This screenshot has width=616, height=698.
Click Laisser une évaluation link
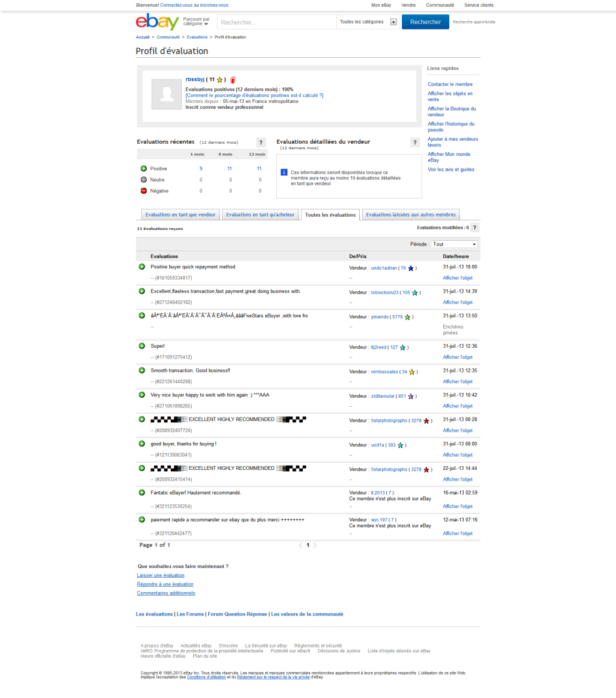coord(161,576)
